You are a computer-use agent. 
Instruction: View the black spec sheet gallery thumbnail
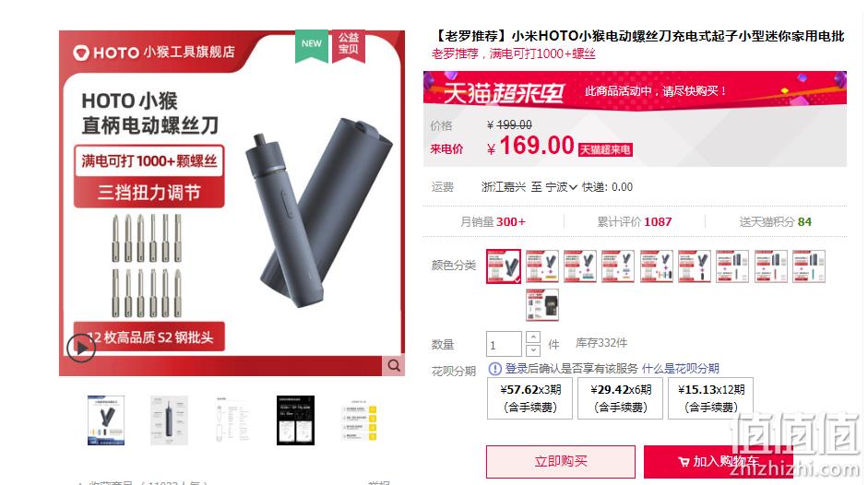click(x=295, y=420)
